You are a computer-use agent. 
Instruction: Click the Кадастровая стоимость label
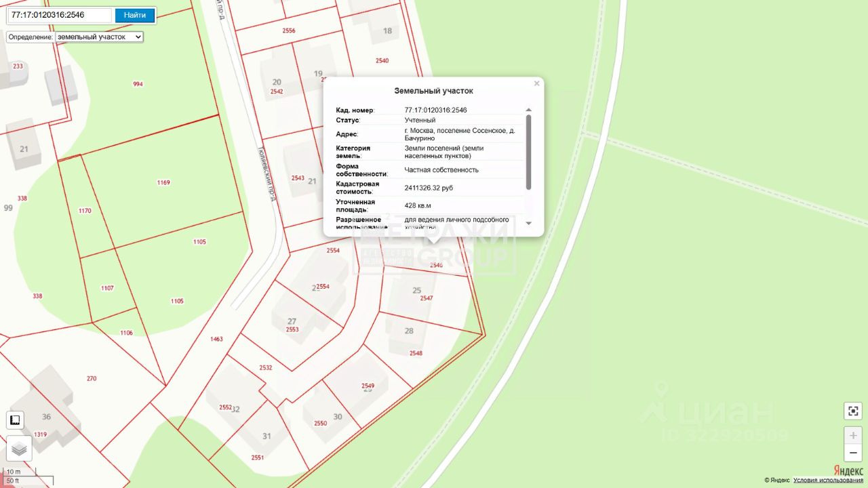point(358,188)
